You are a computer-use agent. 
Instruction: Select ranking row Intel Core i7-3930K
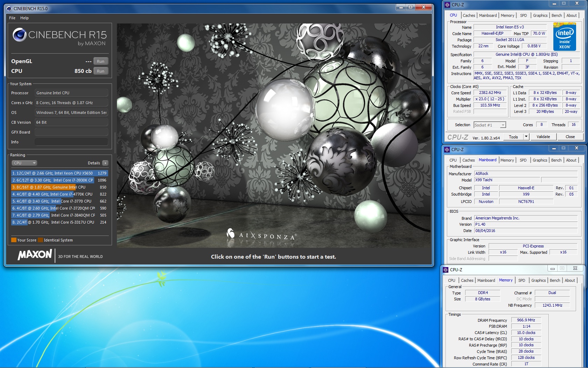coord(59,180)
